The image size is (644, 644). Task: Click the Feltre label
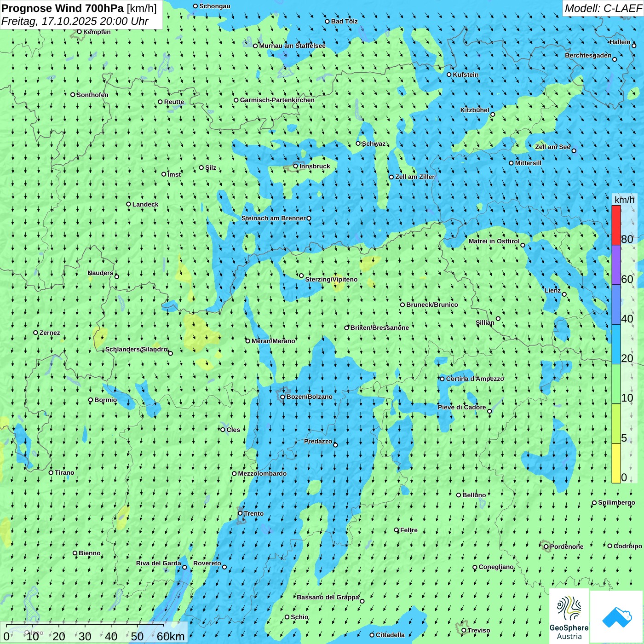coord(409,530)
